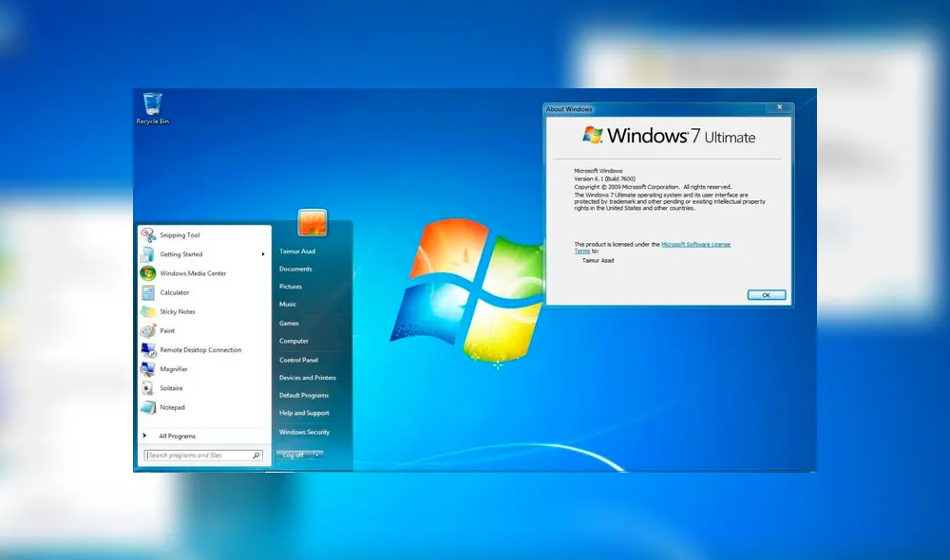Click the user account flower picture

tap(313, 222)
